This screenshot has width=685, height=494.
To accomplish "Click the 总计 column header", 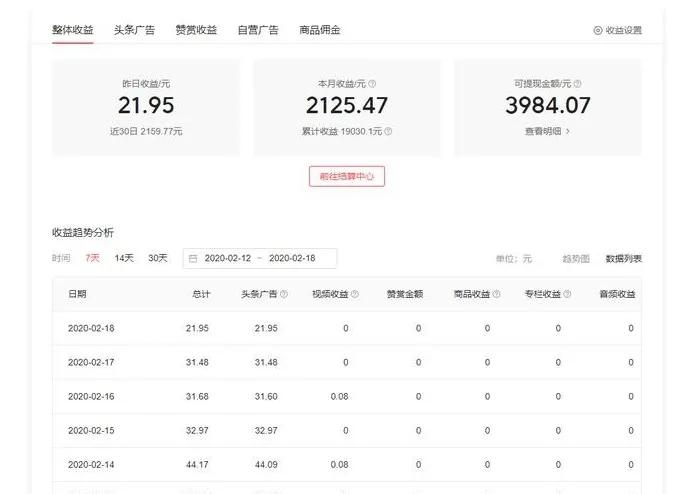I will [201, 294].
